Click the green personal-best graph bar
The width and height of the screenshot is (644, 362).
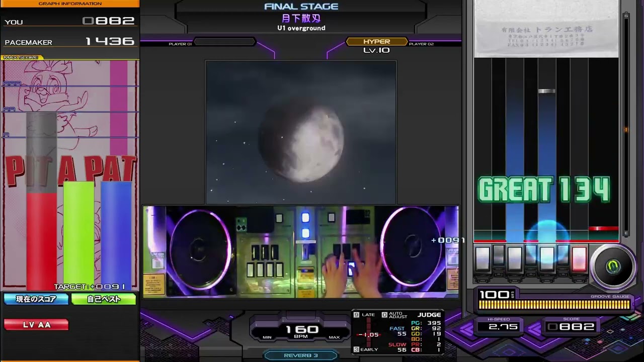tap(78, 236)
